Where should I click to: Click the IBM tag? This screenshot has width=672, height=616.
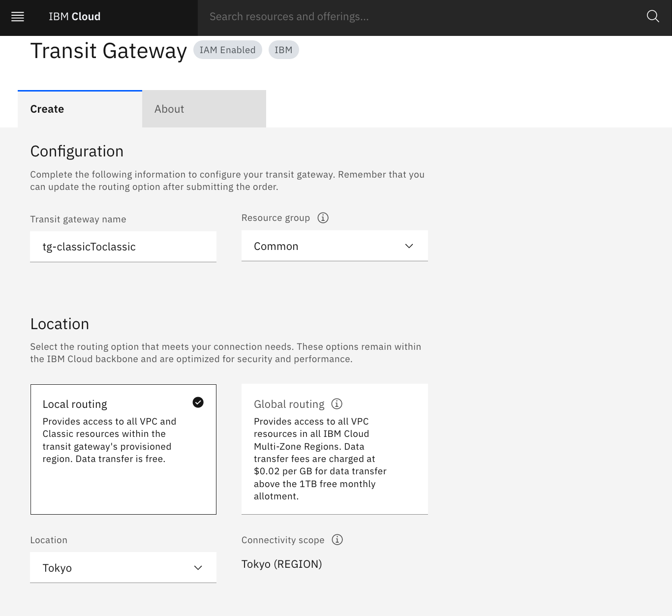click(x=283, y=50)
